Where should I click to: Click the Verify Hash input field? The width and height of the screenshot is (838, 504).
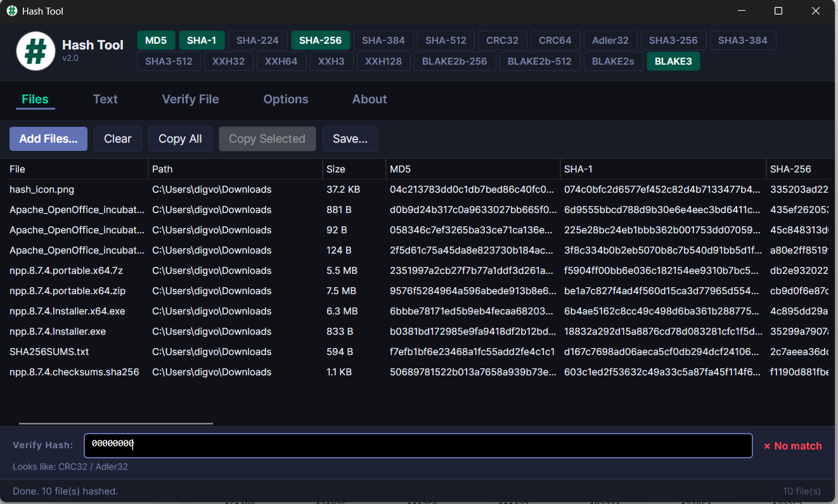tap(418, 445)
